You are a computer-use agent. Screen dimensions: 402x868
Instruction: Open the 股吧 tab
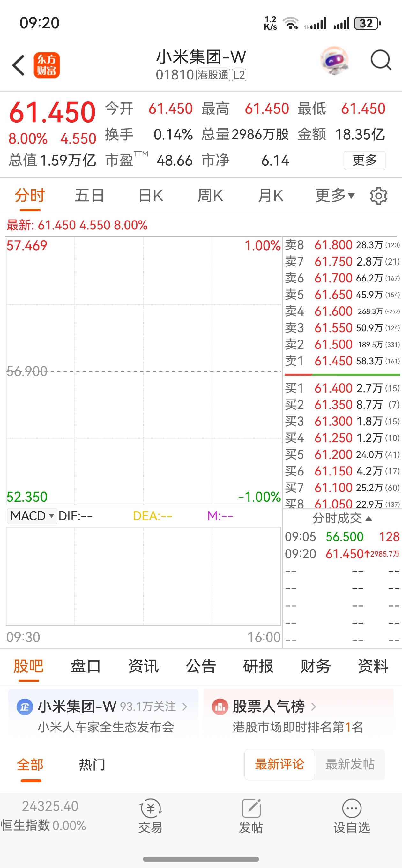[29, 666]
